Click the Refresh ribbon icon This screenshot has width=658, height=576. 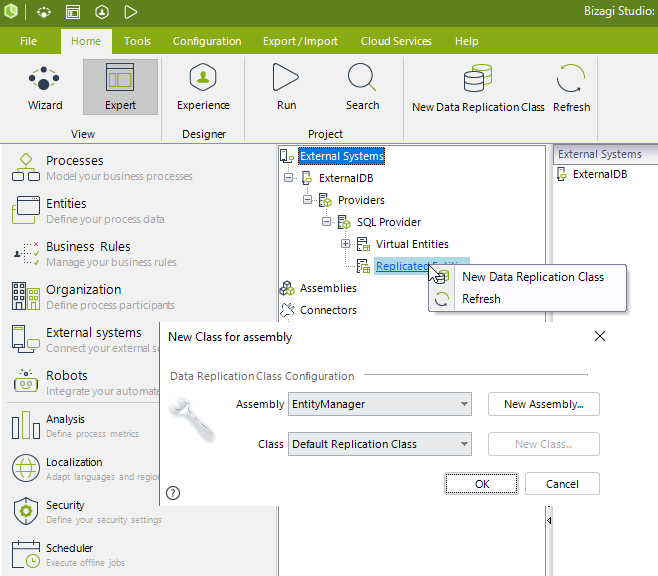pyautogui.click(x=571, y=88)
